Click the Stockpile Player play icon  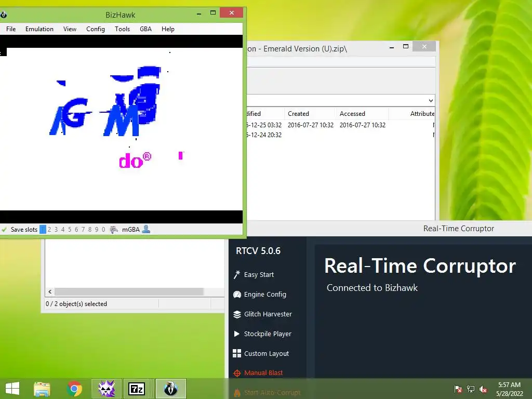click(236, 334)
